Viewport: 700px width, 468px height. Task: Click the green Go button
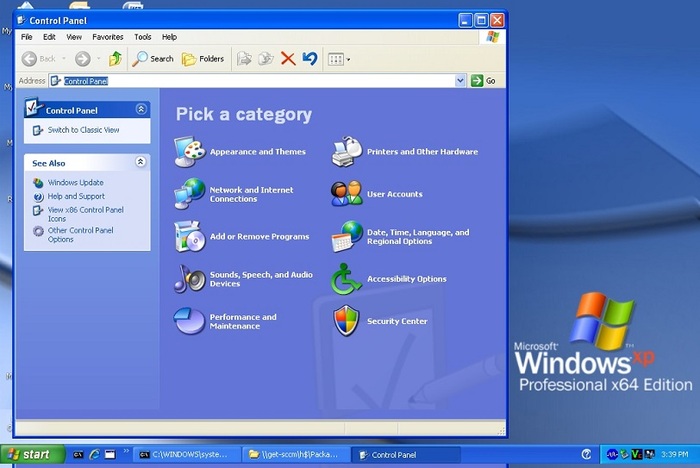tap(483, 81)
